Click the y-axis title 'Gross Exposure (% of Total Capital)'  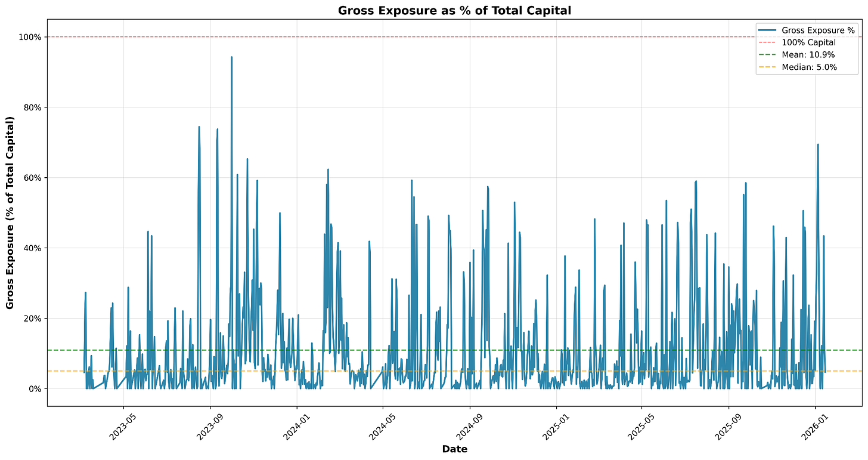point(10,212)
